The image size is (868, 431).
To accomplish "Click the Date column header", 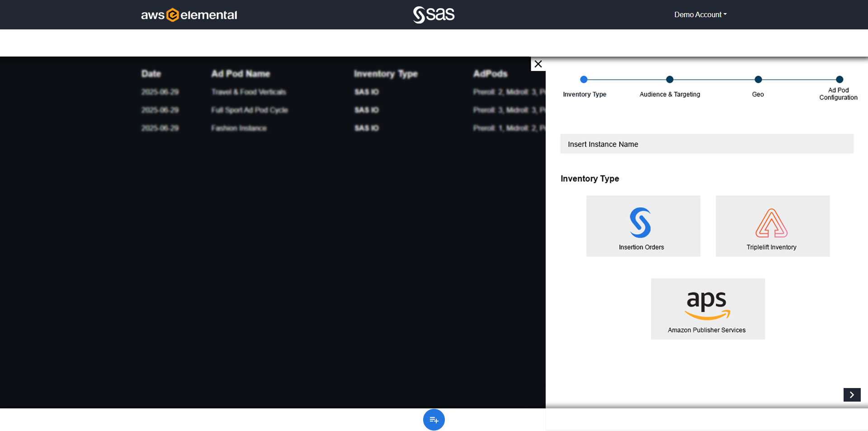I will click(151, 74).
